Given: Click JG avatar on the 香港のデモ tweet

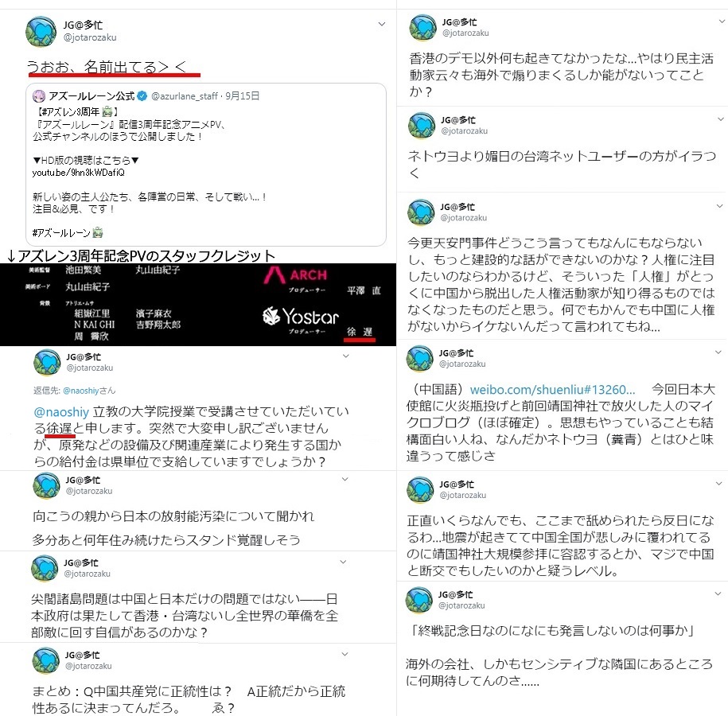Looking at the screenshot, I should click(x=422, y=27).
